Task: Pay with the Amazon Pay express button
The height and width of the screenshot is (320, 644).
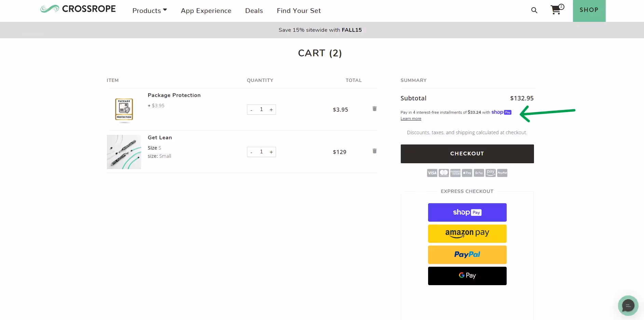Action: coord(467,234)
